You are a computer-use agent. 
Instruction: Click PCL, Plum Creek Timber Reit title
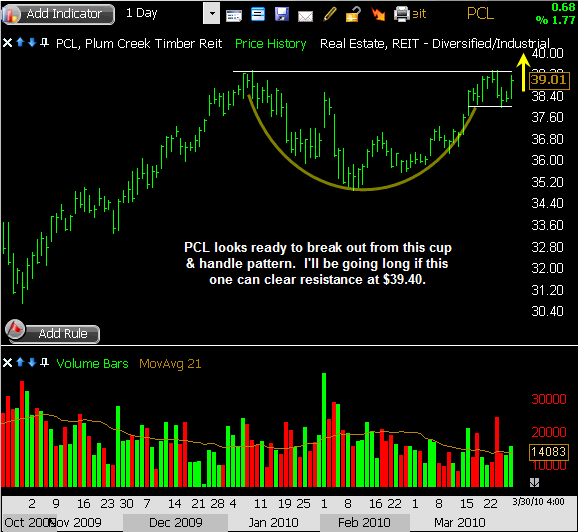(x=139, y=44)
